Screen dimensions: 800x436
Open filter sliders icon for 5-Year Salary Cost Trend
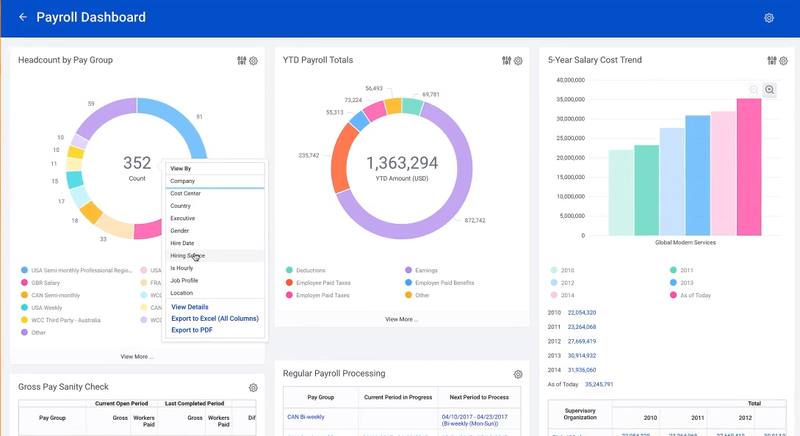(772, 61)
